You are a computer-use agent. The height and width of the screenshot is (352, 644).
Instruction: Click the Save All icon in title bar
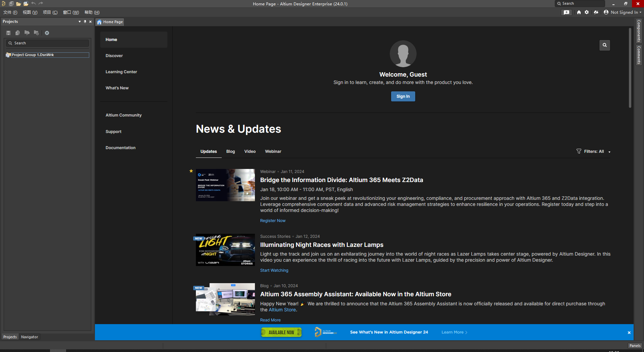(11, 4)
